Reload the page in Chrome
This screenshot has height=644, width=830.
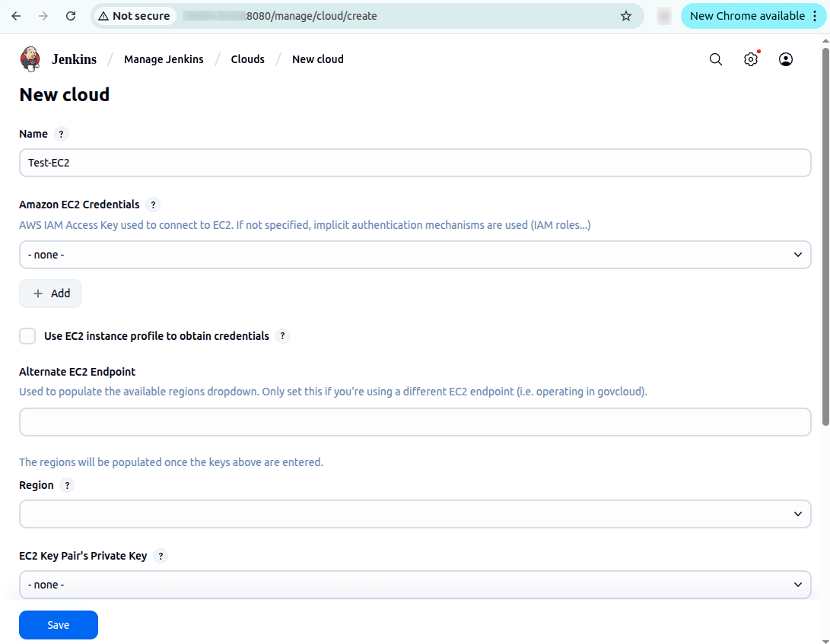click(x=71, y=16)
